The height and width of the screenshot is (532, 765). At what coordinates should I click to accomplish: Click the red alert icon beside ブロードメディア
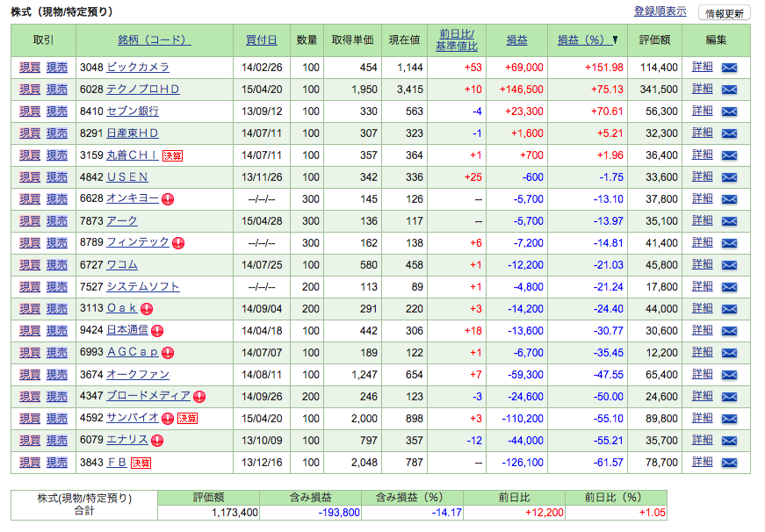coord(199,397)
